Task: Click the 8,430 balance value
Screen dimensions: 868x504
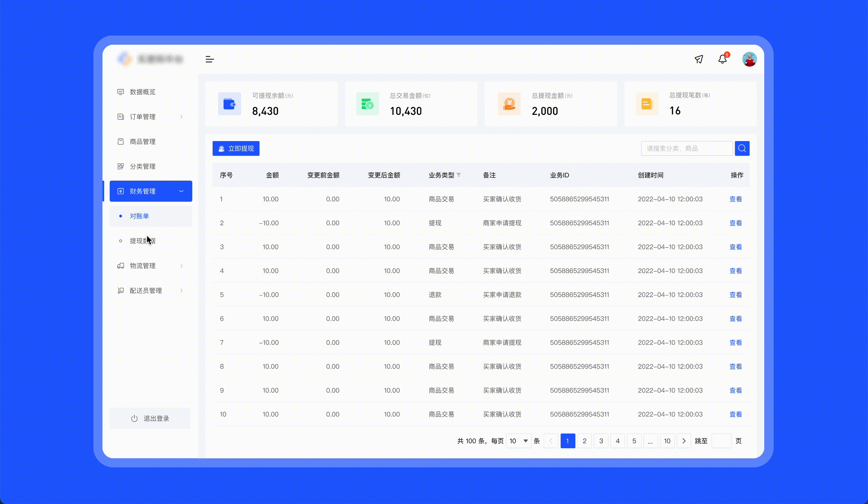Action: coord(265,111)
